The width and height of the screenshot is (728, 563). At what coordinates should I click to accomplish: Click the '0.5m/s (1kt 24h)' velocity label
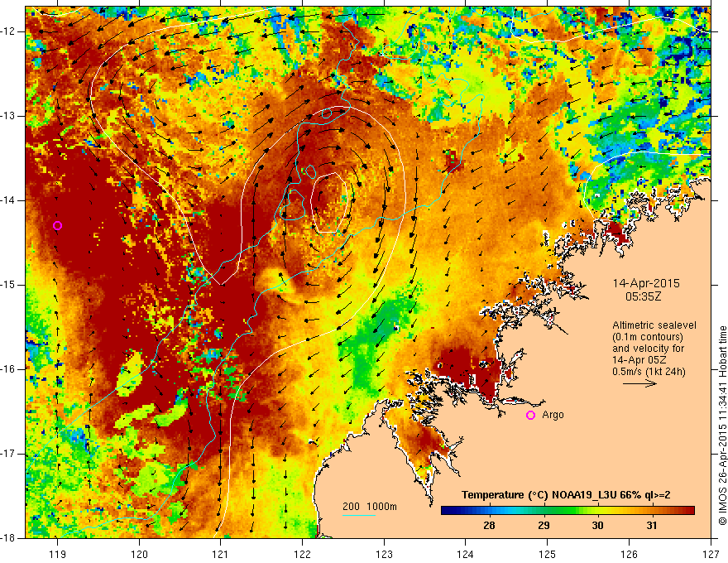pyautogui.click(x=649, y=372)
